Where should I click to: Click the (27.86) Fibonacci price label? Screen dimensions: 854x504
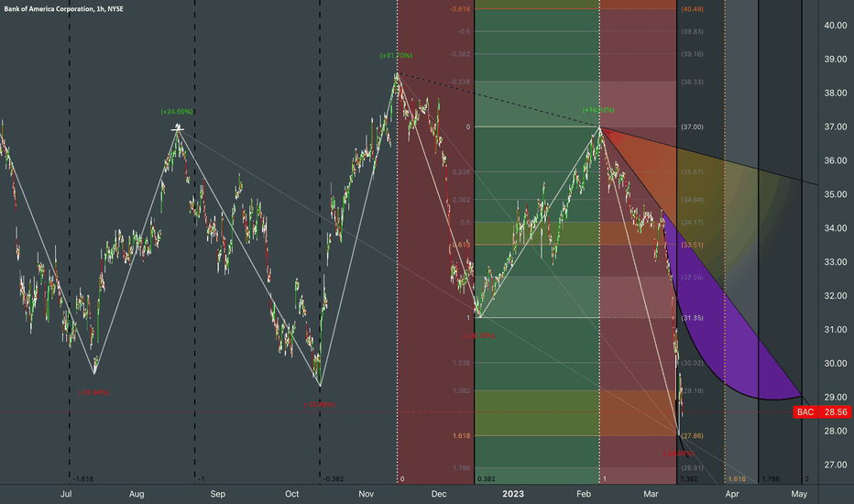pos(692,436)
